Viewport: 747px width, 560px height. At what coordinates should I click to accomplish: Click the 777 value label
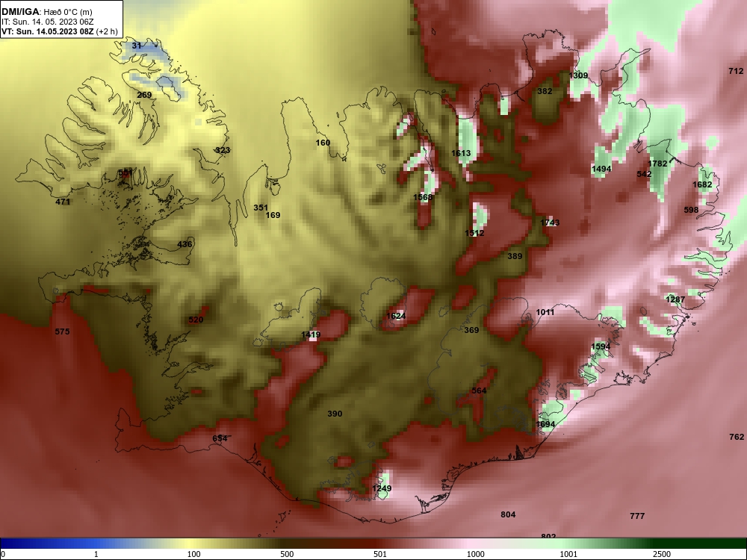(637, 516)
